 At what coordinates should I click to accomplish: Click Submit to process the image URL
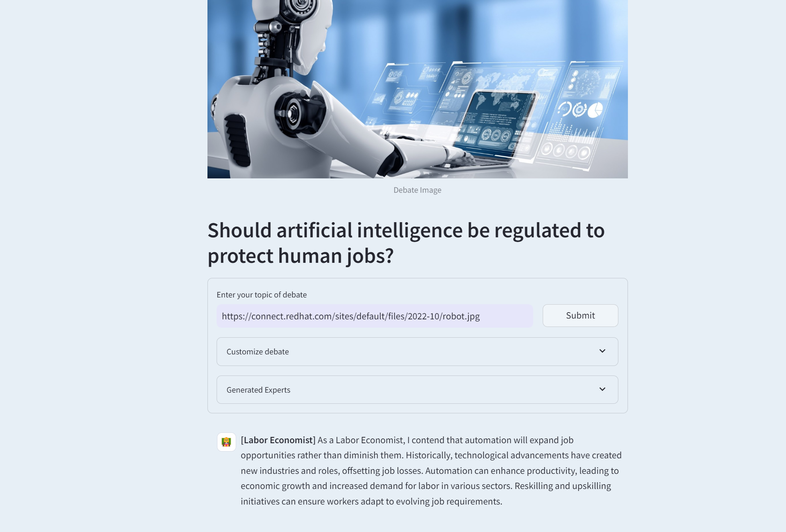point(581,315)
